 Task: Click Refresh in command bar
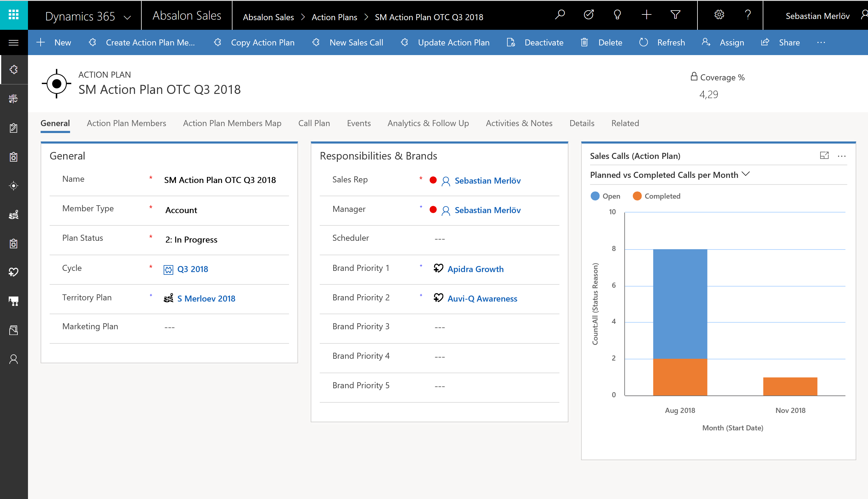click(x=662, y=42)
